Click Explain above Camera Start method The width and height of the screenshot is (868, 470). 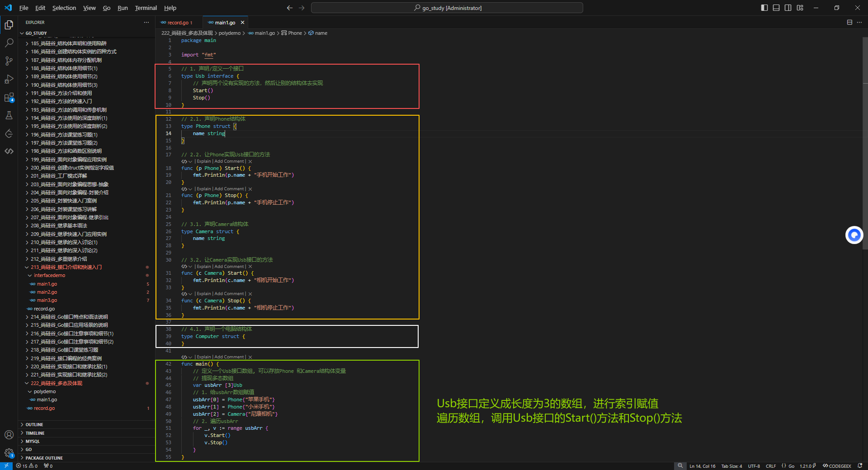204,267
